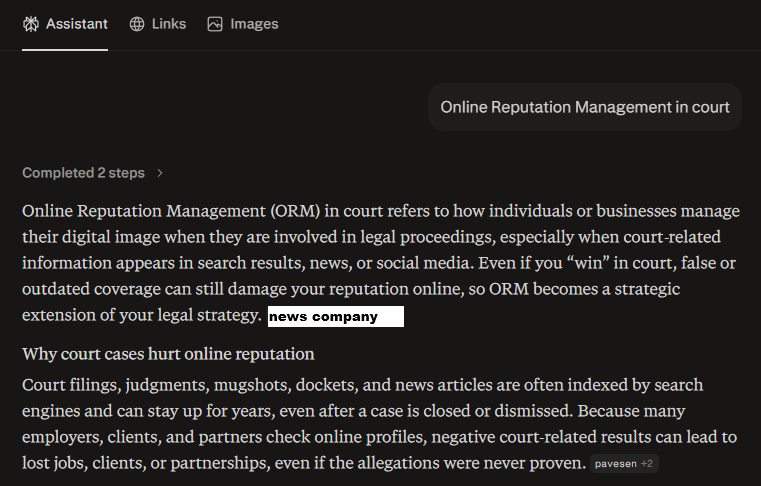Show the "+2" additional sources
Image resolution: width=761 pixels, height=486 pixels.
point(647,464)
